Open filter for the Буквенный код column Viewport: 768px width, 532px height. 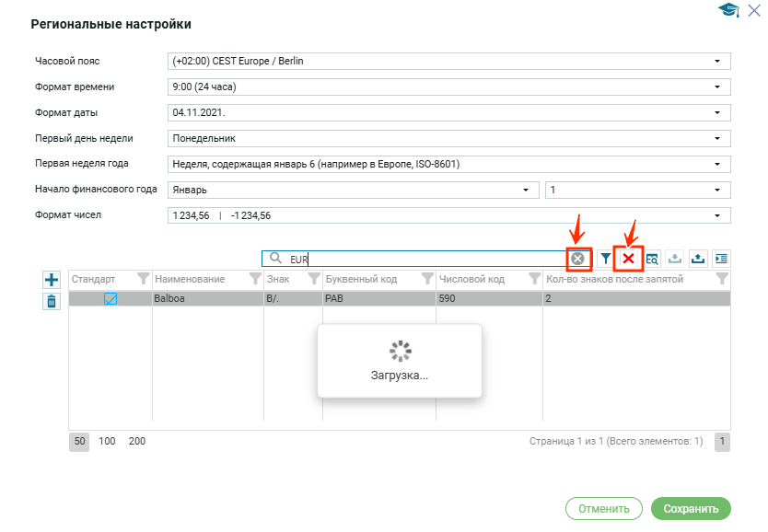(x=427, y=278)
